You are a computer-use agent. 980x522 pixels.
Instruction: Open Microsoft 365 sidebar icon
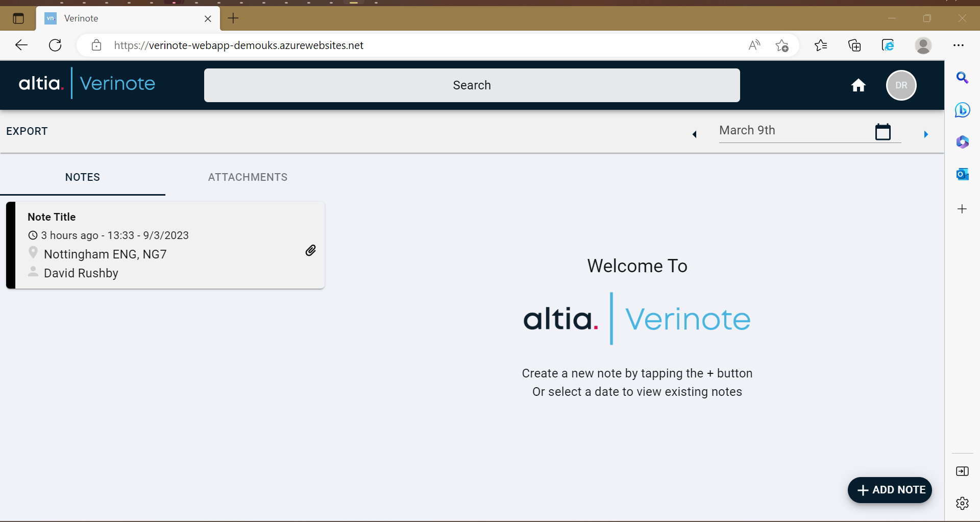[x=962, y=142]
